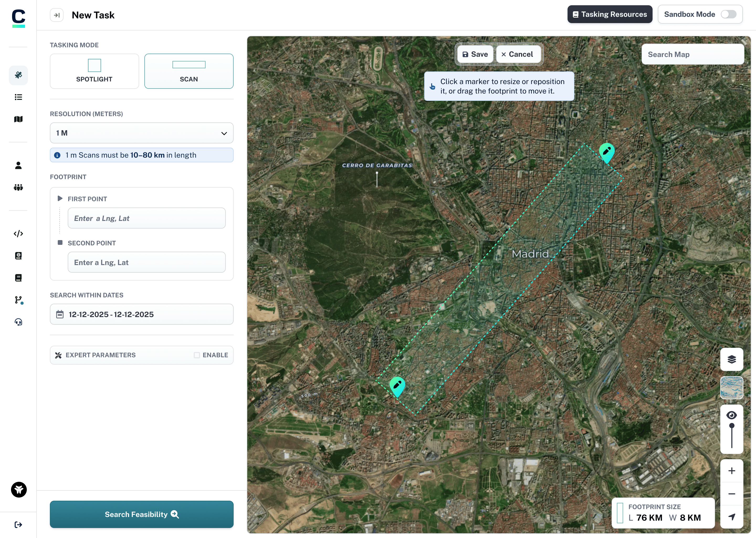
Task: Click the developer code icon in sidebar
Action: [18, 234]
